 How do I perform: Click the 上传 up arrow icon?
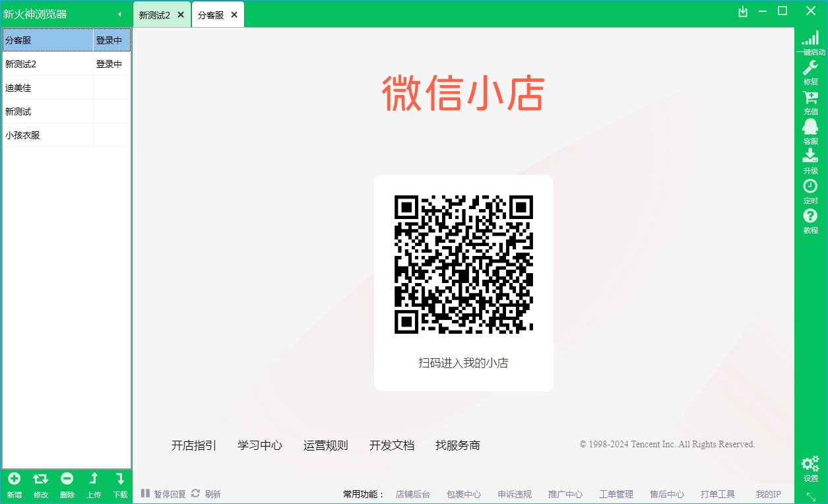click(x=94, y=479)
